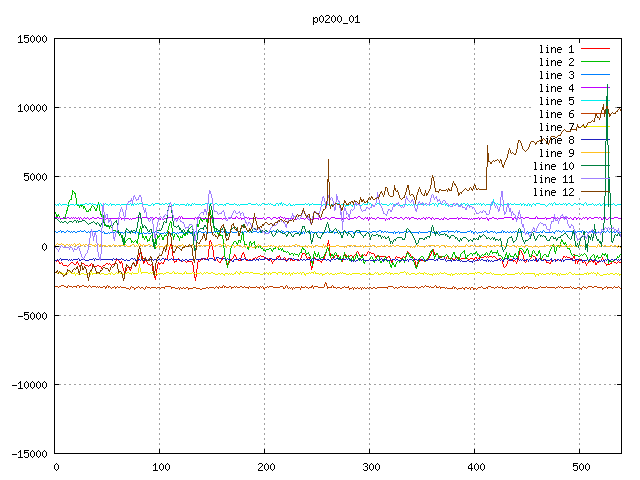
Task: Click the 'line 11' legend label
Action: tap(553, 179)
